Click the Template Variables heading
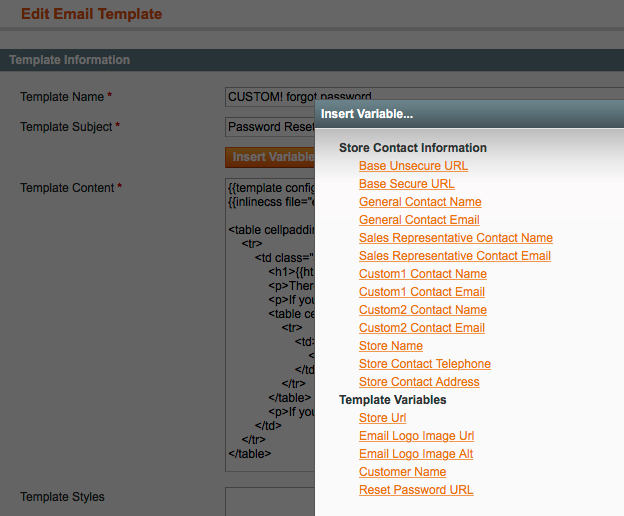 click(392, 400)
